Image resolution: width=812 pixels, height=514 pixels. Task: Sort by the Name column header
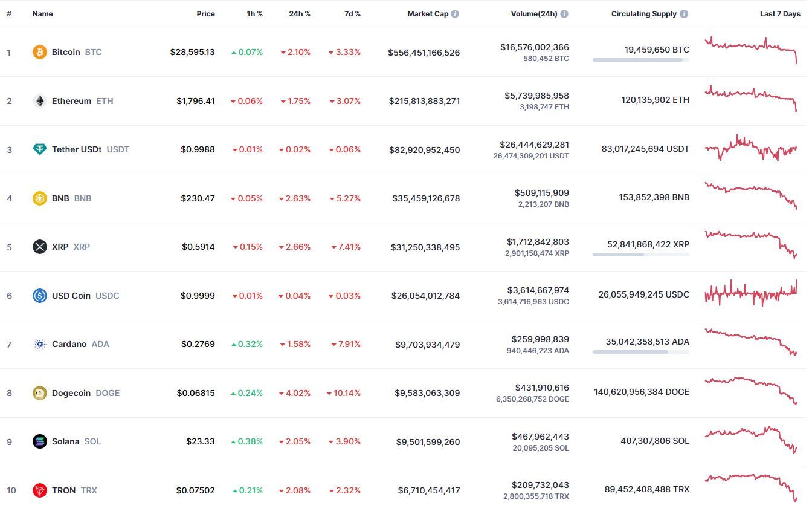(42, 14)
